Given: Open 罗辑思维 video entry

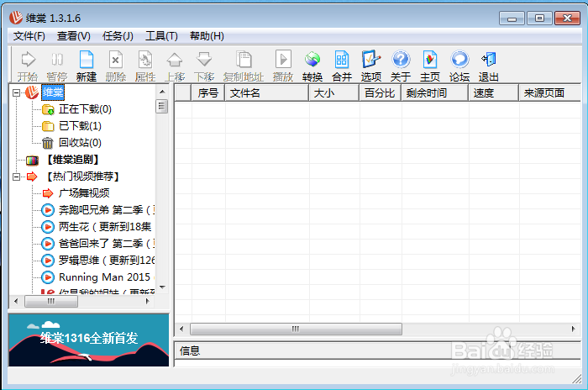Looking at the screenshot, I should click(97, 260).
